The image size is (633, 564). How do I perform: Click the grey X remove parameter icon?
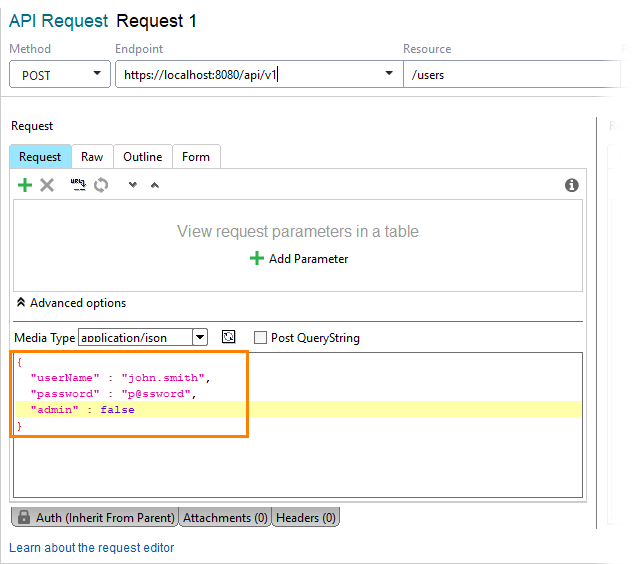tap(47, 185)
